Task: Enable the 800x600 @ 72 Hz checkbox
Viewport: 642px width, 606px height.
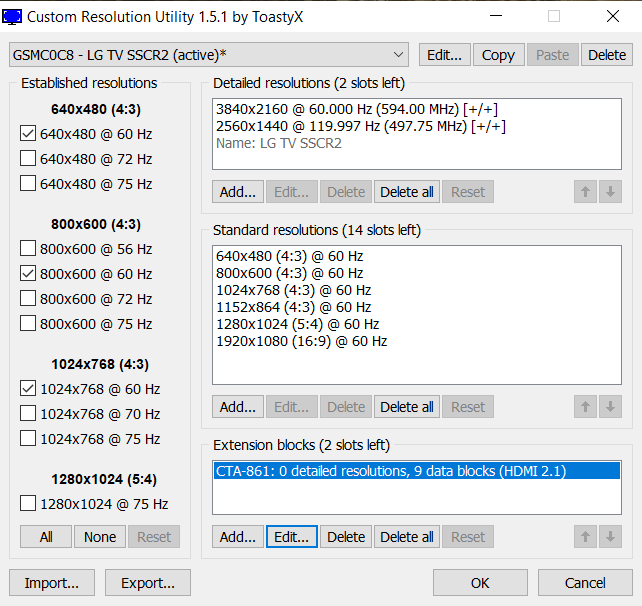Action: click(28, 299)
